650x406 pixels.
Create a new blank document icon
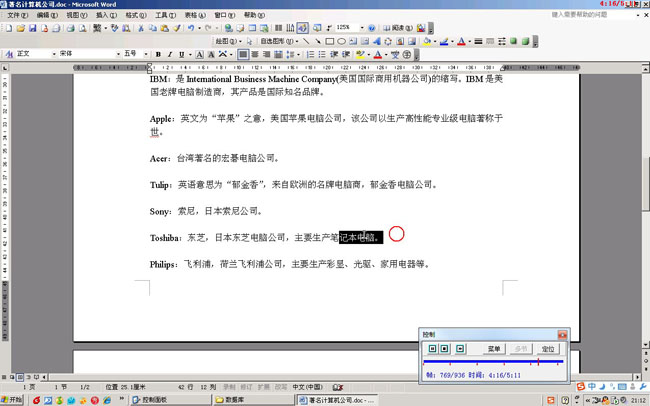click(7, 28)
